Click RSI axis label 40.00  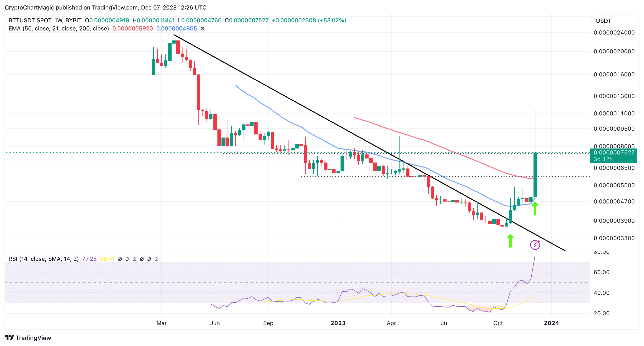pos(601,293)
